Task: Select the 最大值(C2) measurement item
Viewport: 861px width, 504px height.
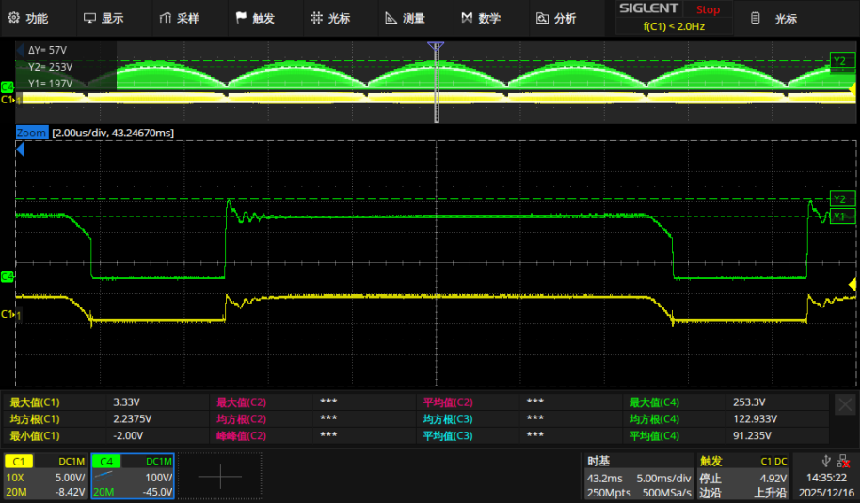Action: [241, 402]
